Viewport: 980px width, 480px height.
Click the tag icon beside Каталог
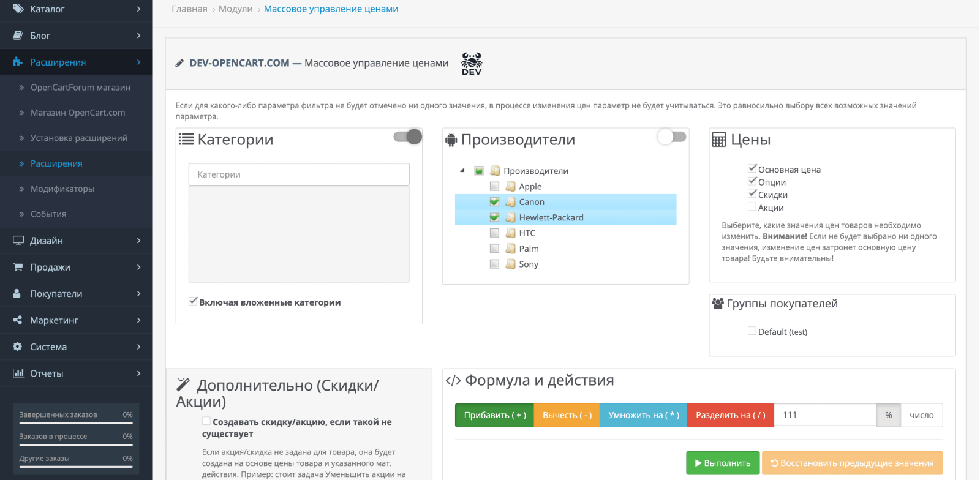[18, 9]
